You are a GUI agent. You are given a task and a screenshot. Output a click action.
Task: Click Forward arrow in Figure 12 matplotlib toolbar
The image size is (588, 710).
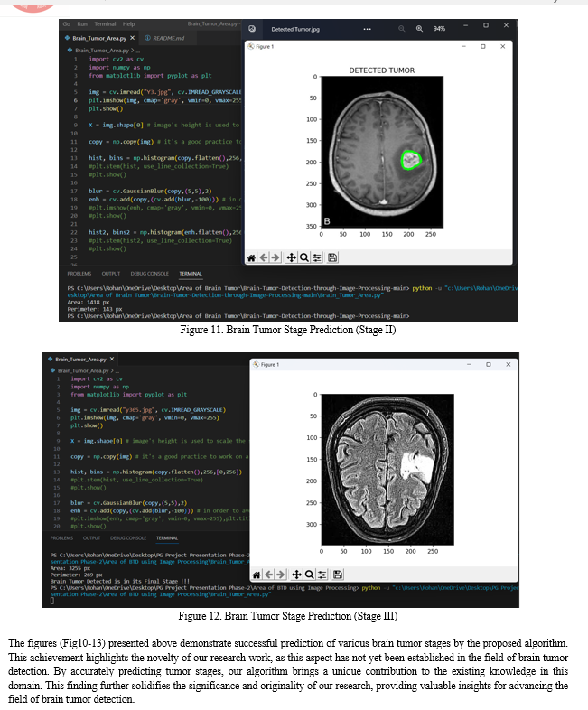[281, 575]
